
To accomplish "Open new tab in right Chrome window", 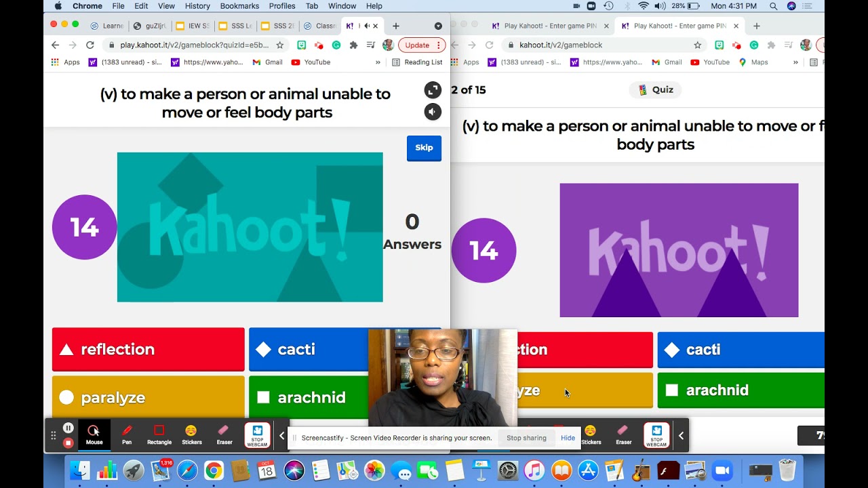I will (757, 26).
